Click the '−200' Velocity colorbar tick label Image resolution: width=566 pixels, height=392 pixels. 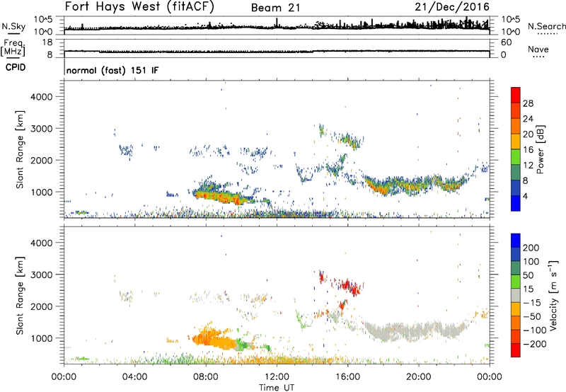click(535, 344)
